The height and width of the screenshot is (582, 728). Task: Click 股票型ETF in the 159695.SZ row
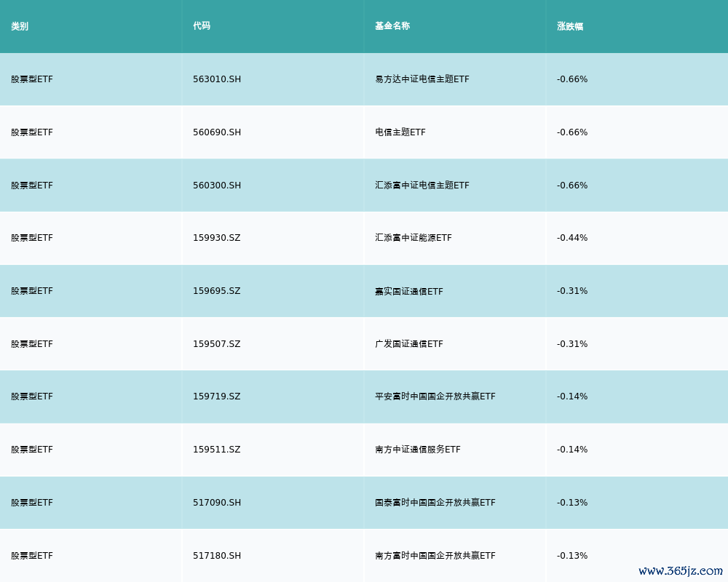tap(32, 291)
